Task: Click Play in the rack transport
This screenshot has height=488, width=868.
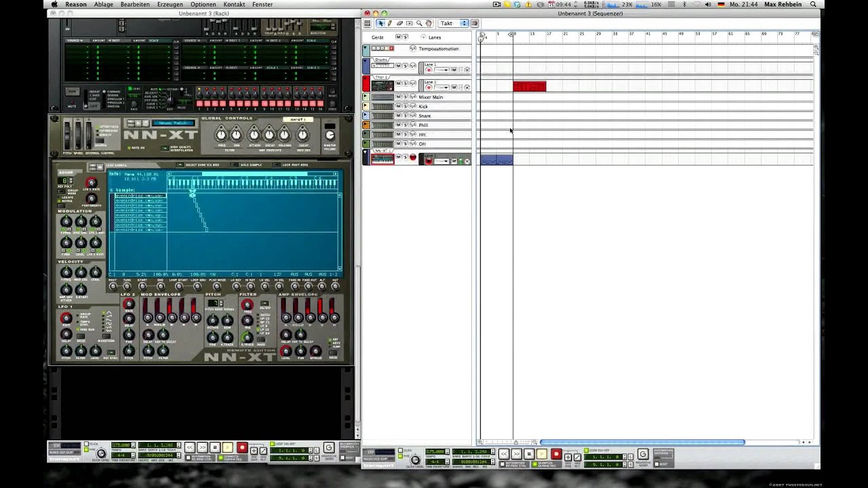Action: click(x=228, y=447)
